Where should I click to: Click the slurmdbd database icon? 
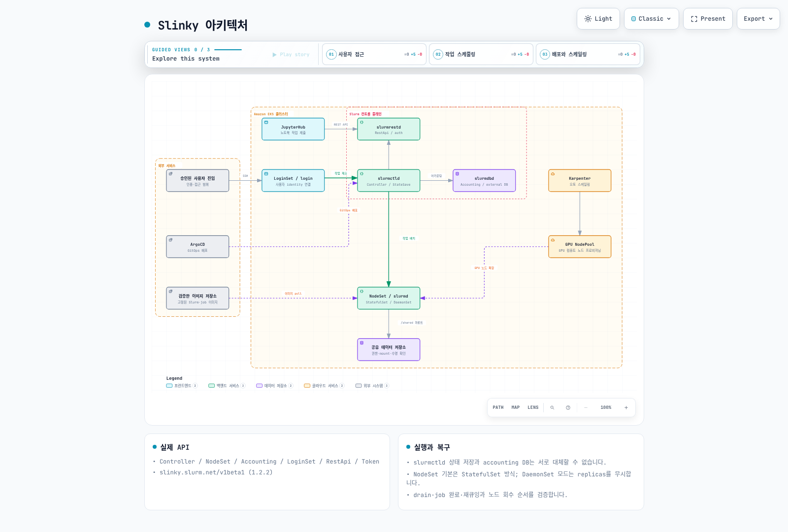pos(457,173)
